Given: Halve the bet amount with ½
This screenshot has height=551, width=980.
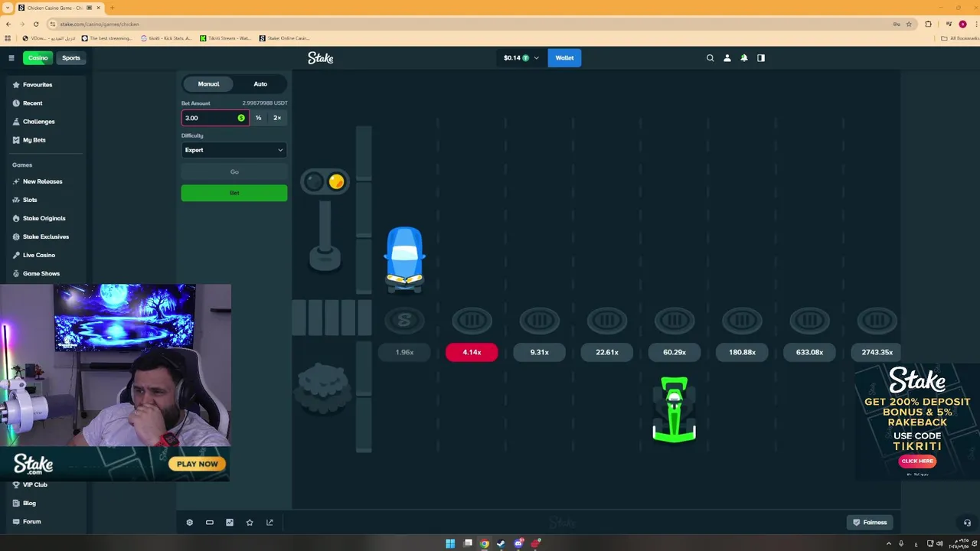Looking at the screenshot, I should (x=259, y=118).
